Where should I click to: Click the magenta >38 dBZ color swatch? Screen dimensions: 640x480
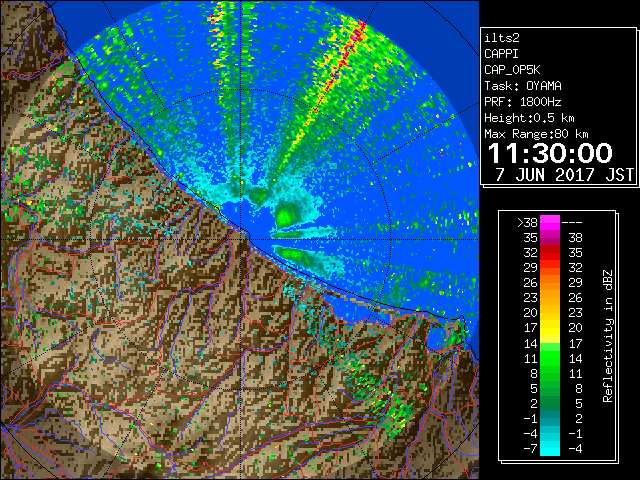[x=550, y=223]
